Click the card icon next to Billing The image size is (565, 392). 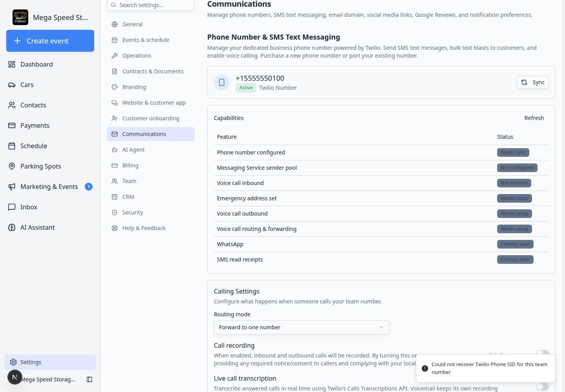point(115,165)
